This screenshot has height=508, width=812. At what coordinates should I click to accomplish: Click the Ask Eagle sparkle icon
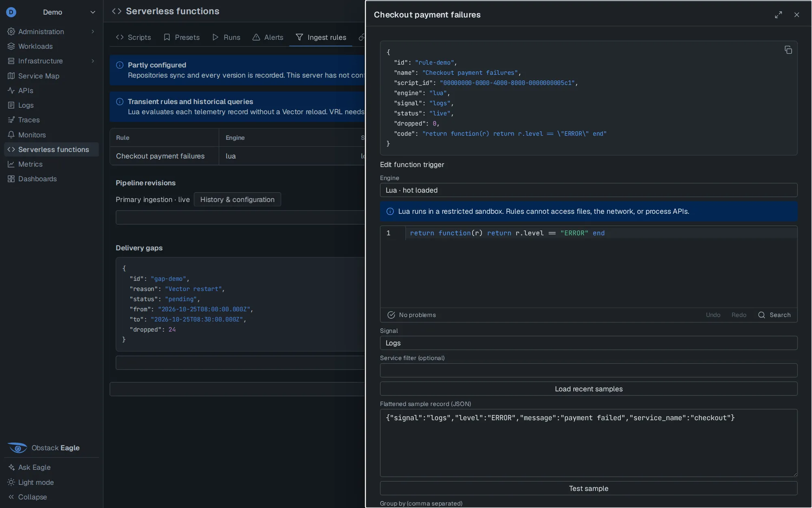[x=11, y=467]
